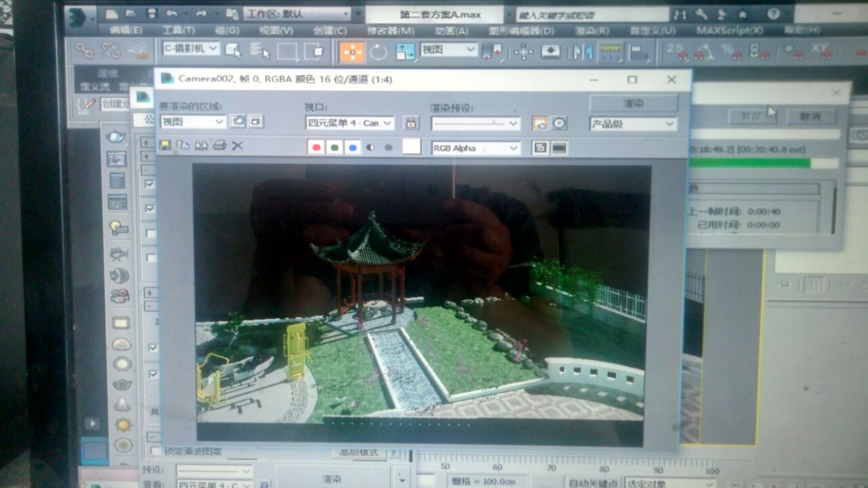Open environment and effects dialog icon
The width and height of the screenshot is (868, 488).
tap(559, 123)
